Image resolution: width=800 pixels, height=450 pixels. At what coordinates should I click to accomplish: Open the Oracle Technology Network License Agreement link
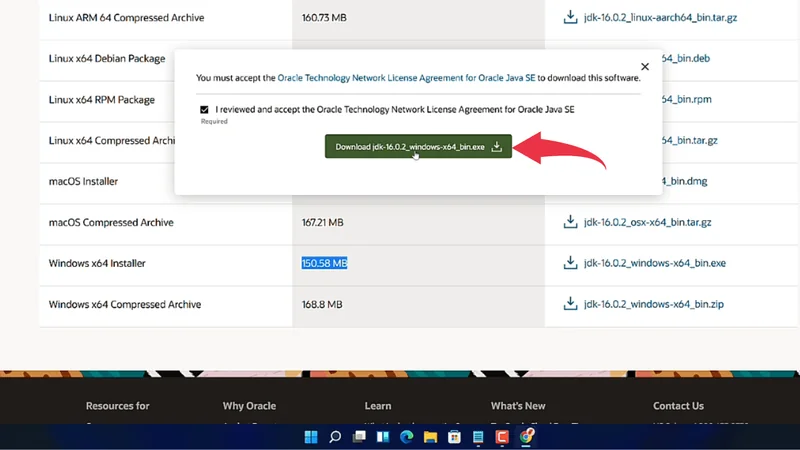(x=407, y=78)
